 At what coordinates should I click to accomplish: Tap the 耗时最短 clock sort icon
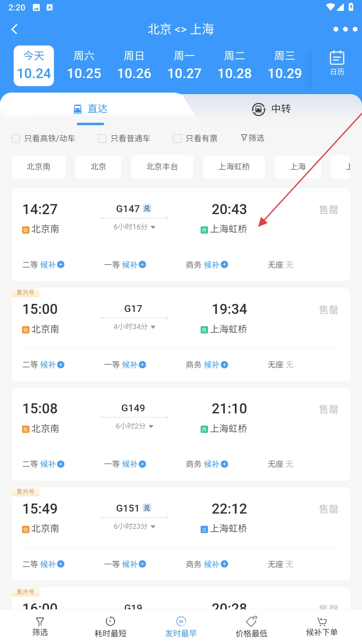coord(110,621)
